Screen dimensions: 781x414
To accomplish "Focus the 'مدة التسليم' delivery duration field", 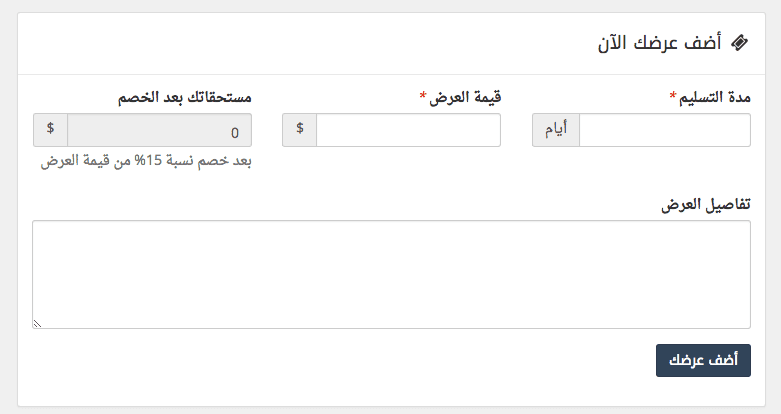I will pos(664,130).
